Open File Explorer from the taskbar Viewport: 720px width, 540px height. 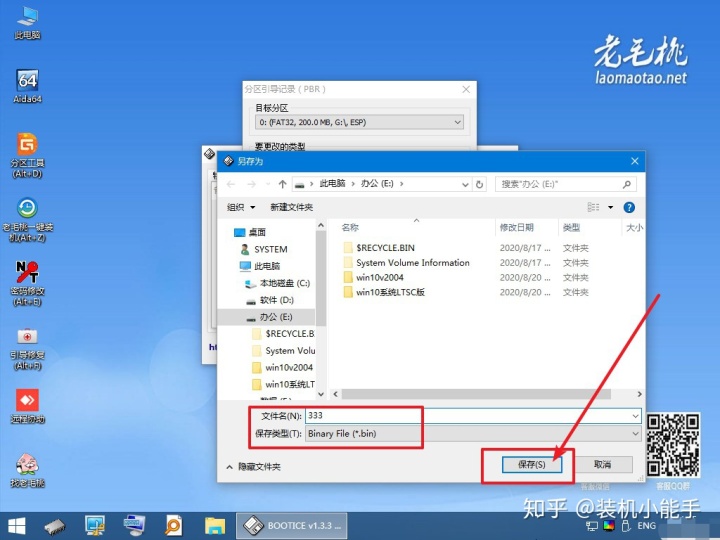point(214,526)
